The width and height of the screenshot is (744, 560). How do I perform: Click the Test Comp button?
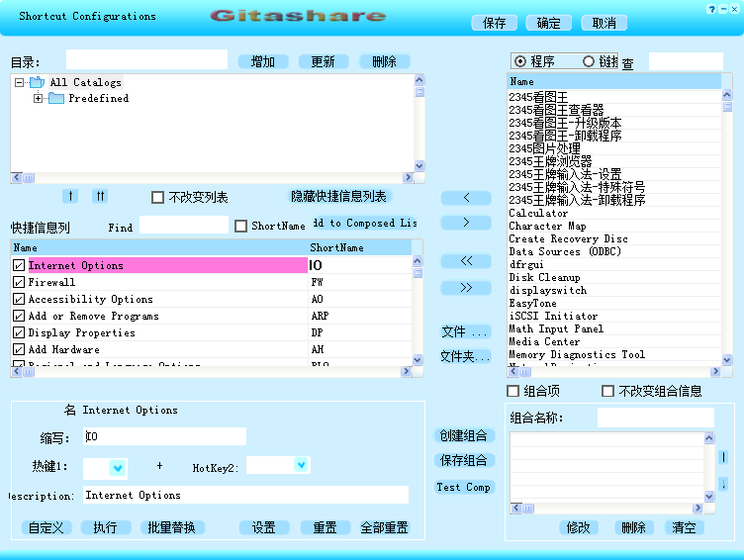[464, 488]
